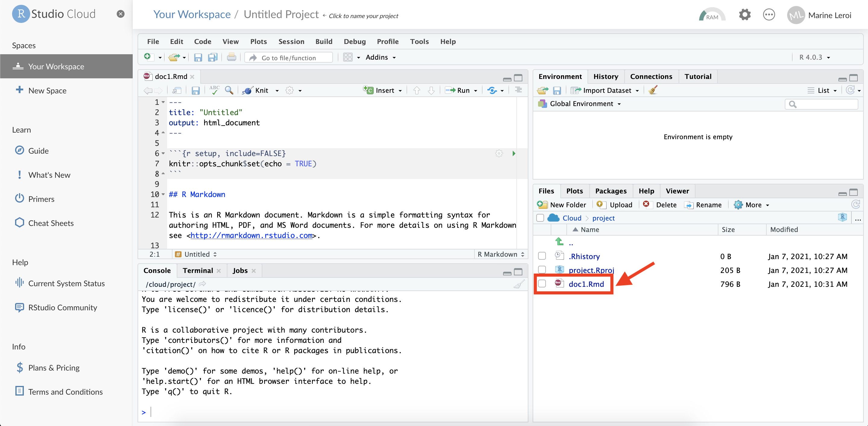Switch to the Packages tab
The image size is (868, 426).
coord(610,191)
